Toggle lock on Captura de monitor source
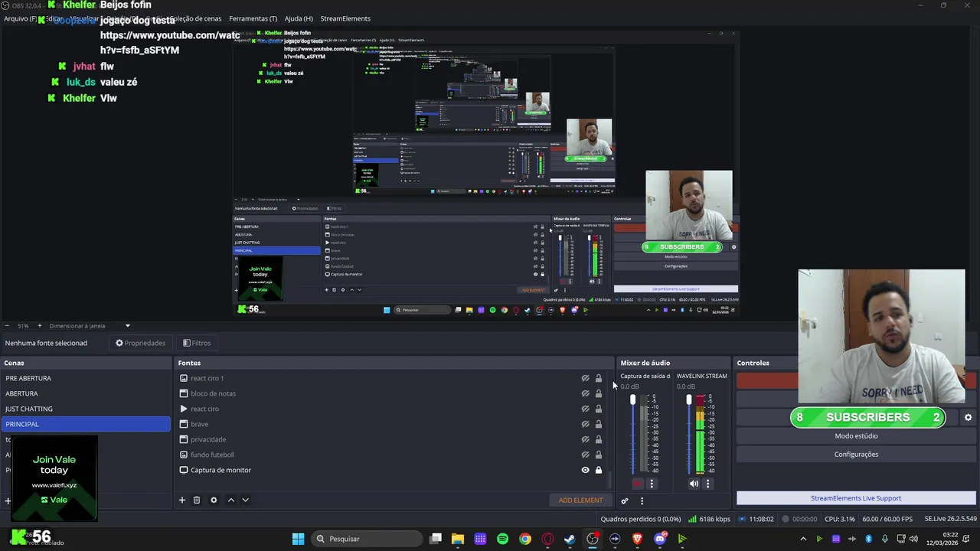980x551 pixels. pos(599,470)
